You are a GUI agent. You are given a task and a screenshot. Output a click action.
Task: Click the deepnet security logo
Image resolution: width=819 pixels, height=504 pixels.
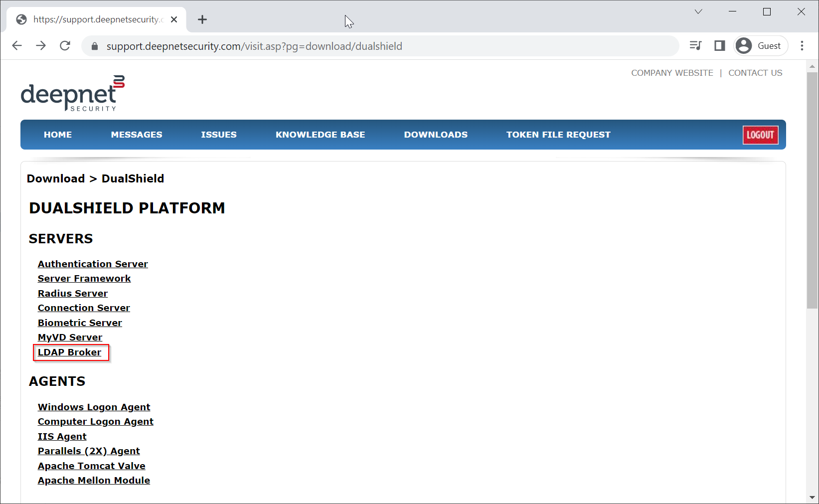(72, 94)
